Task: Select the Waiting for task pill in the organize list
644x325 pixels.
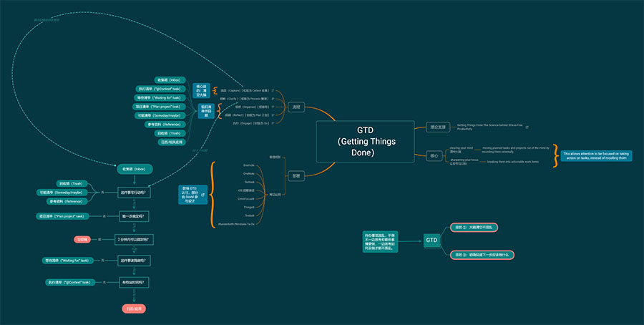Action: click(x=160, y=98)
